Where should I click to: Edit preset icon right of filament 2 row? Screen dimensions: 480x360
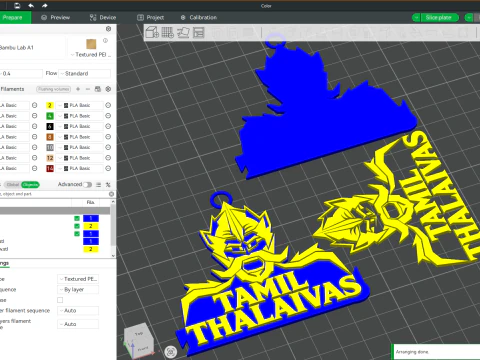pyautogui.click(x=108, y=105)
